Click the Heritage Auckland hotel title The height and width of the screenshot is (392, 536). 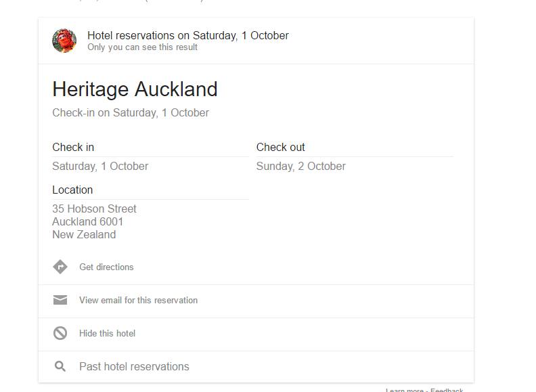(135, 89)
